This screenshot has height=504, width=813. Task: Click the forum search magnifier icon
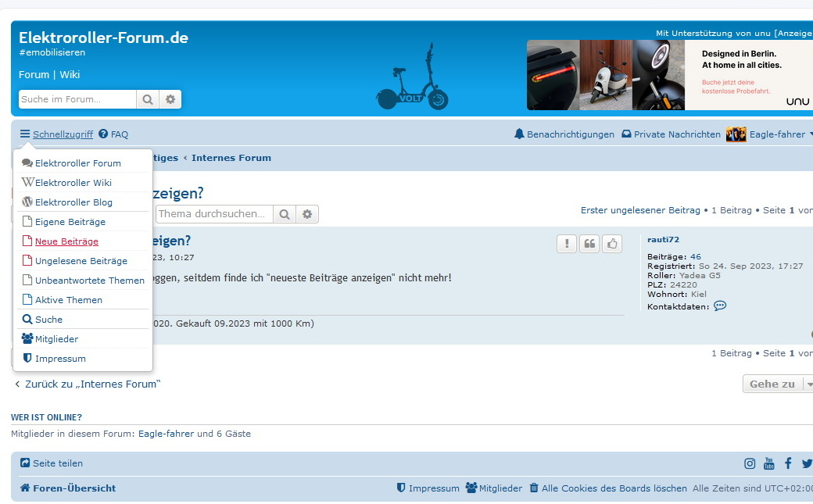(147, 99)
